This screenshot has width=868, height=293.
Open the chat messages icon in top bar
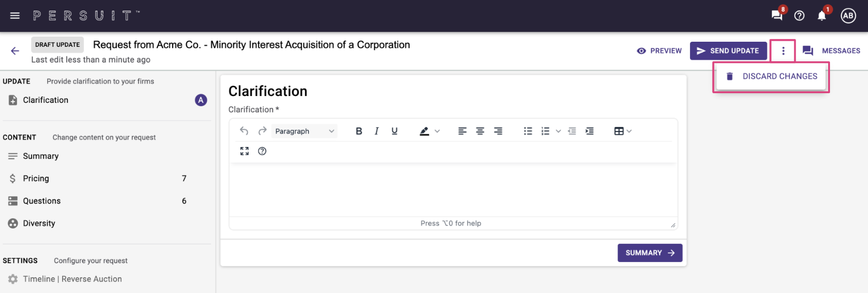point(777,15)
